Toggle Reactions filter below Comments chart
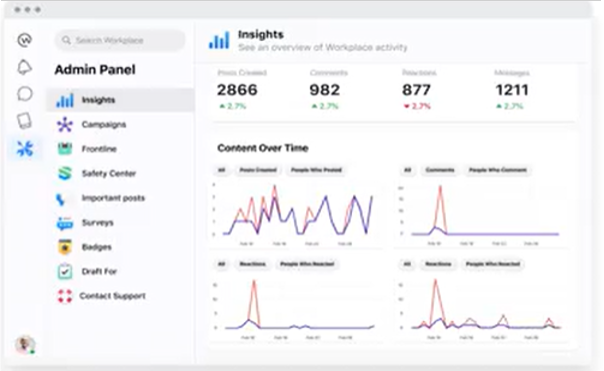 (x=438, y=264)
